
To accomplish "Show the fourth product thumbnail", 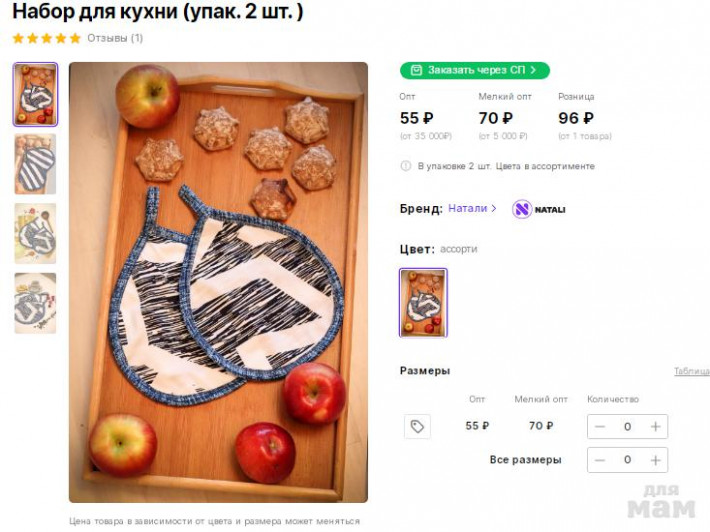I will pyautogui.click(x=35, y=303).
